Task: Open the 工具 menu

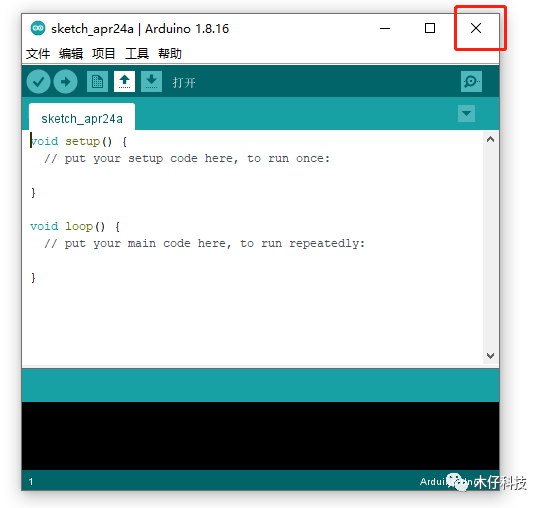Action: click(x=137, y=54)
